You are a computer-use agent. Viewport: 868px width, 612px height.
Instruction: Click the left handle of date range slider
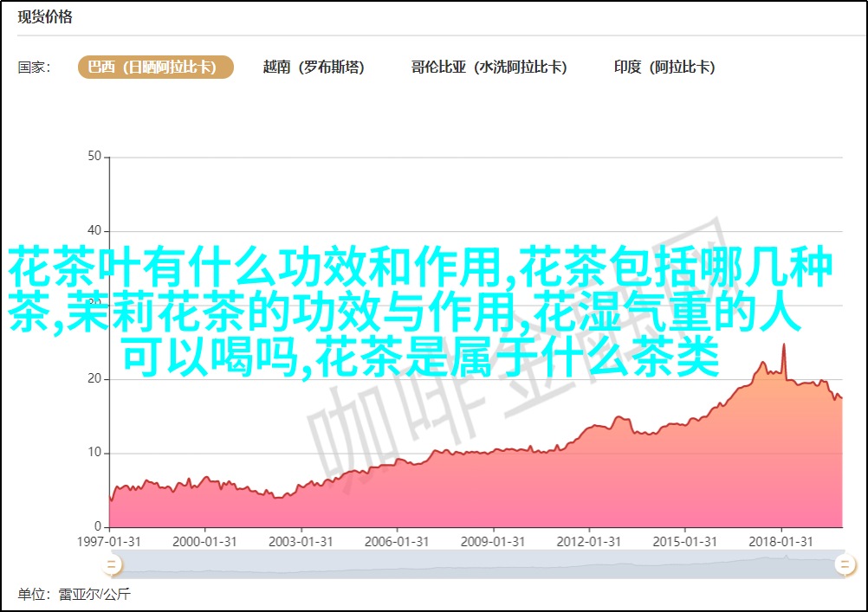pyautogui.click(x=111, y=565)
